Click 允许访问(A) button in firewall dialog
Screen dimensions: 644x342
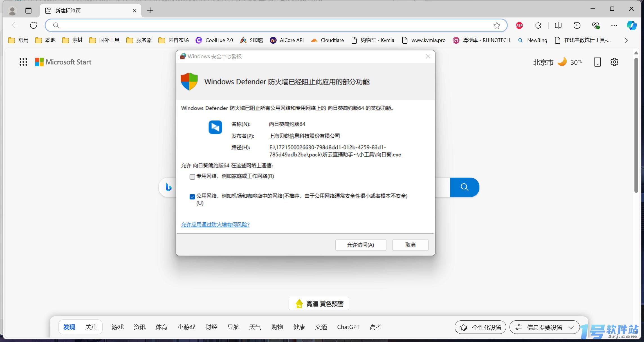click(x=361, y=245)
